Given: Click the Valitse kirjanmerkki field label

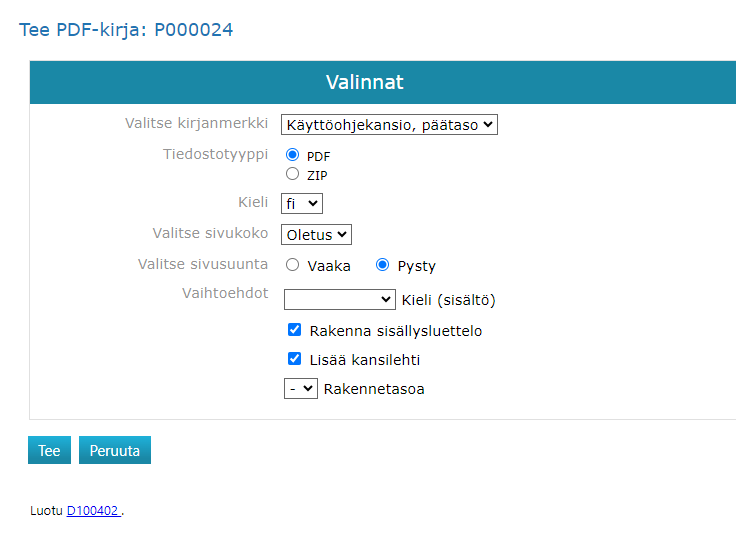Looking at the screenshot, I should 196,123.
